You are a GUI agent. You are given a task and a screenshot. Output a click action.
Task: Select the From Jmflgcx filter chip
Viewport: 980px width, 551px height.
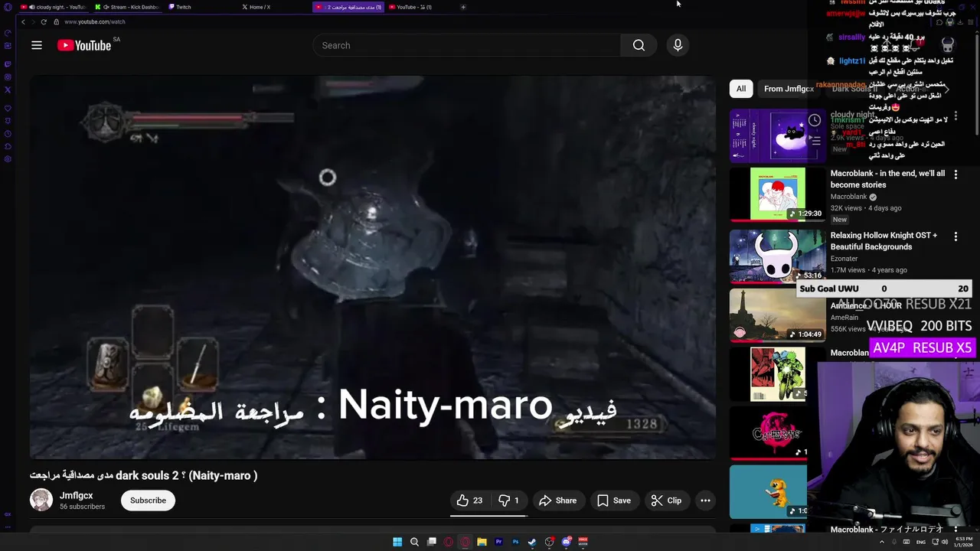(x=789, y=89)
